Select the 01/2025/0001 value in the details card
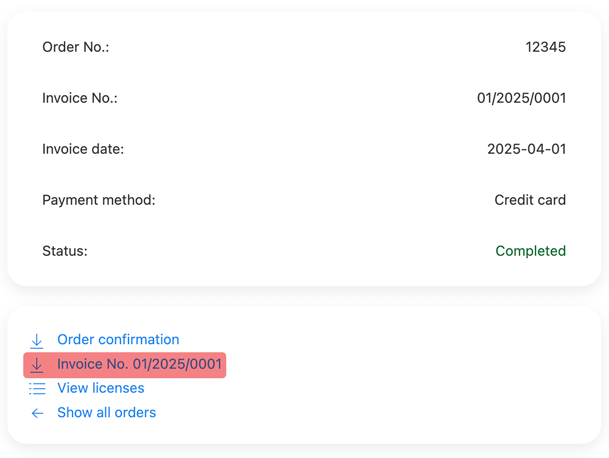Image resolution: width=609 pixels, height=458 pixels. pyautogui.click(x=521, y=98)
